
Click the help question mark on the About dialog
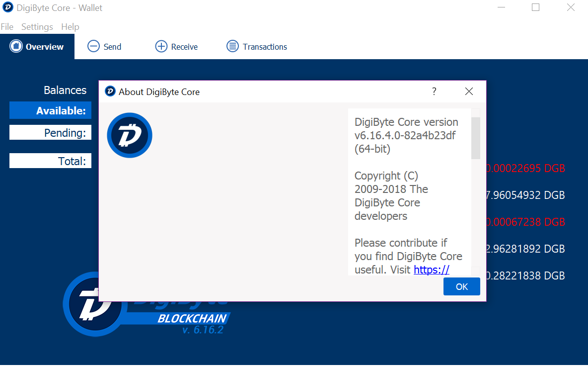tap(434, 91)
